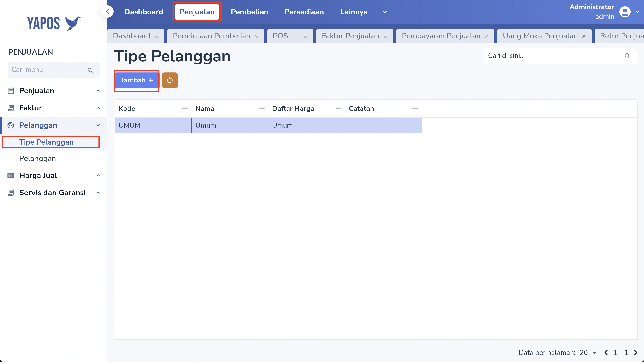This screenshot has width=644, height=362.
Task: Sort by the Daftar Harga column header
Action: [x=293, y=109]
